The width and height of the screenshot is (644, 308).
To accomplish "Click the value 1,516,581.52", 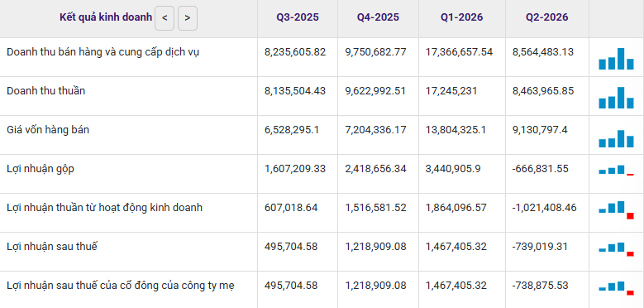I will (376, 208).
